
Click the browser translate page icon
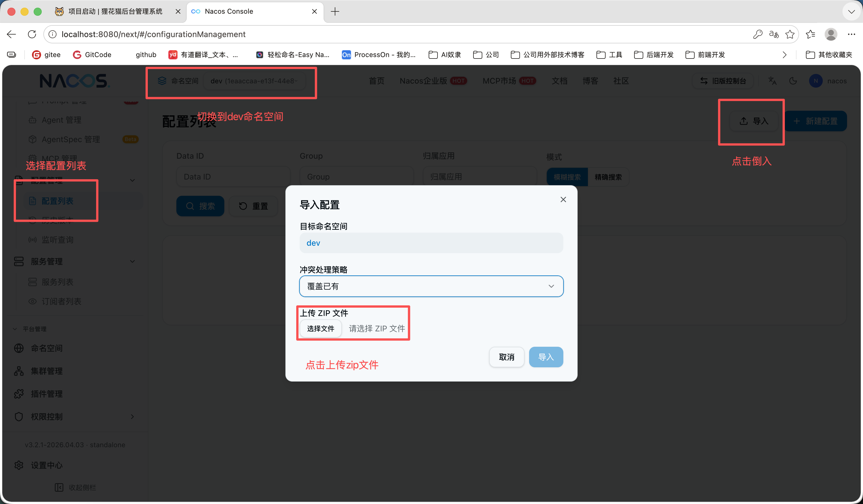pos(774,34)
